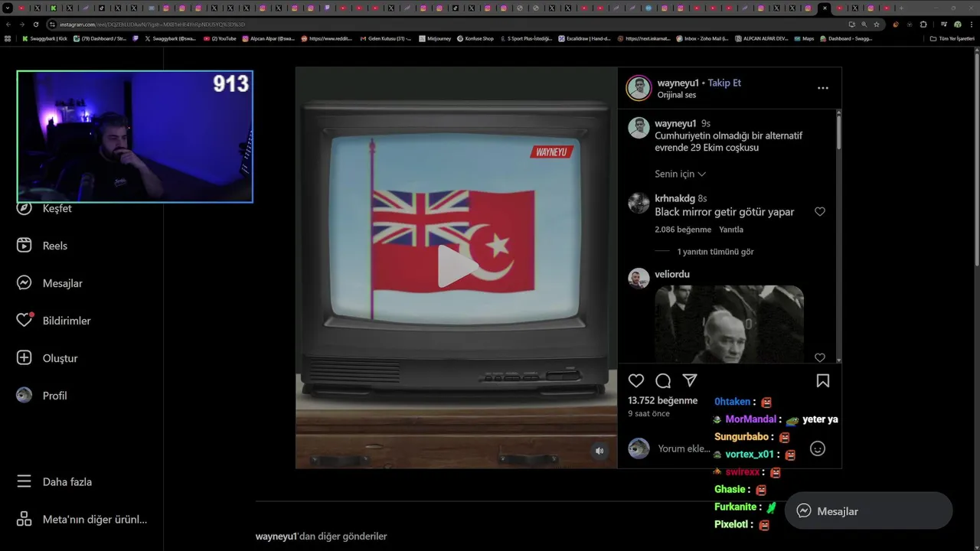This screenshot has width=980, height=551.
Task: Open Tüm Yer İşaretleri folder
Action: click(952, 38)
